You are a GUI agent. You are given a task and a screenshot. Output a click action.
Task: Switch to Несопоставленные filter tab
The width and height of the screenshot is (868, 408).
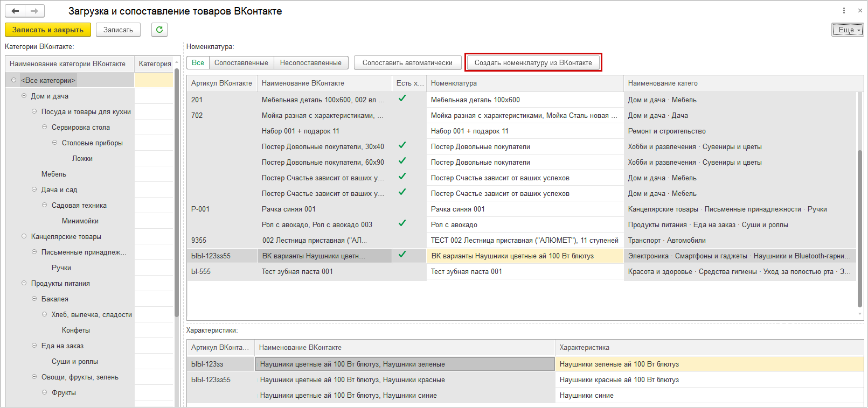click(310, 63)
